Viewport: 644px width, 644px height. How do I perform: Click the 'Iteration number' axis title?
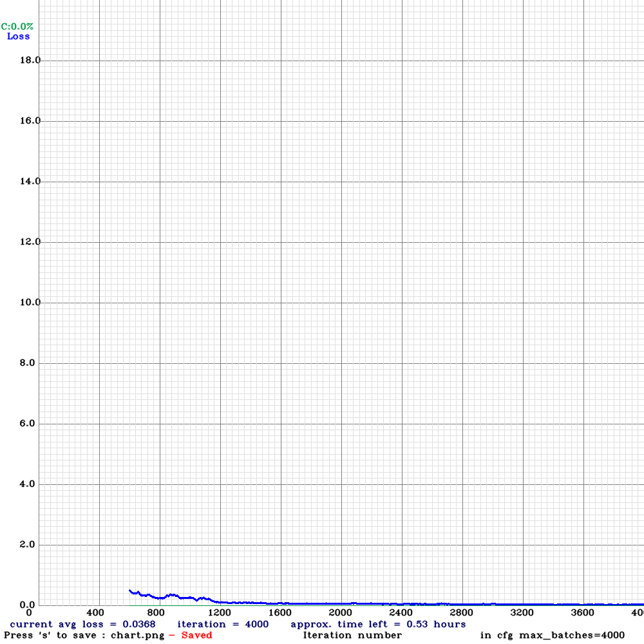(x=352, y=636)
